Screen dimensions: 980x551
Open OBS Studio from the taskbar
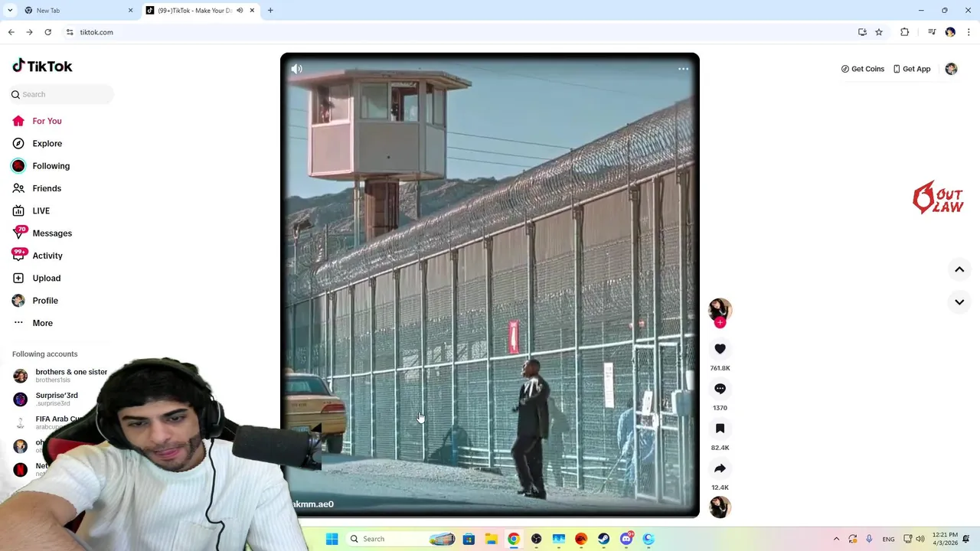point(536,539)
